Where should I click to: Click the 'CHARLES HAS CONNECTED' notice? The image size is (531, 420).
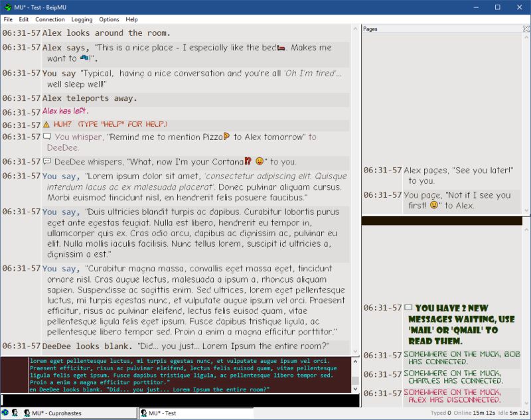pyautogui.click(x=453, y=377)
